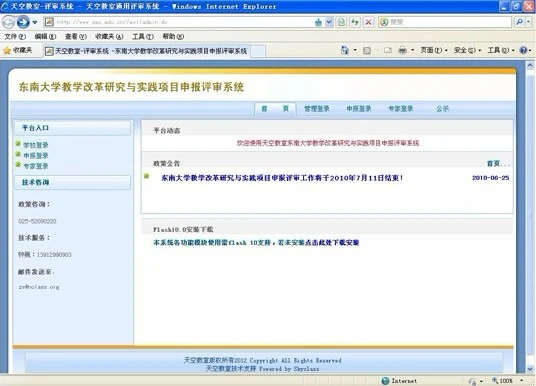Click the red Stop loading icon
The image size is (536, 386).
click(x=368, y=22)
